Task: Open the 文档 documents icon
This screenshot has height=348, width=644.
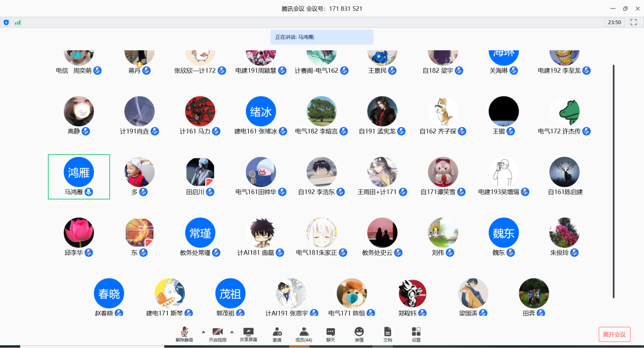Action: pos(388,332)
